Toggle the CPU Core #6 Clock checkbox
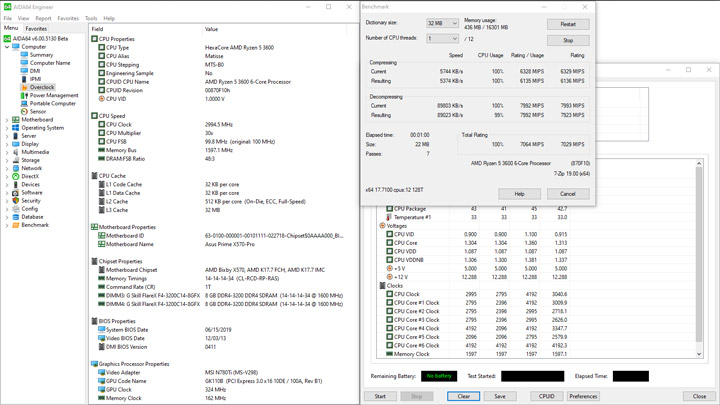Image resolution: width=720 pixels, height=405 pixels. click(389, 345)
